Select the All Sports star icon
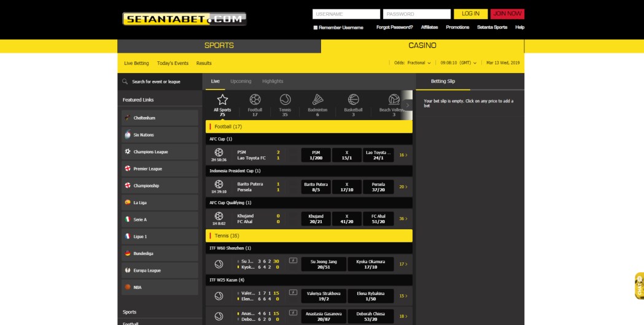 222,100
